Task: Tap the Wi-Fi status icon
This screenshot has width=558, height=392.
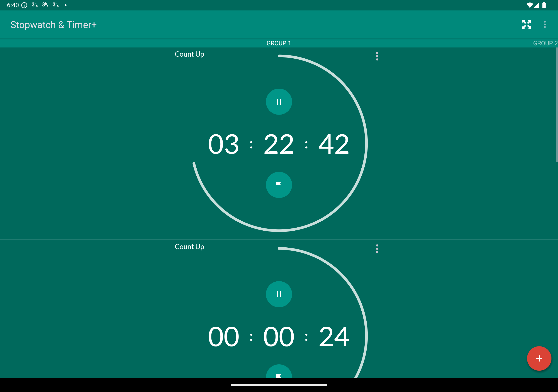Action: point(530,5)
